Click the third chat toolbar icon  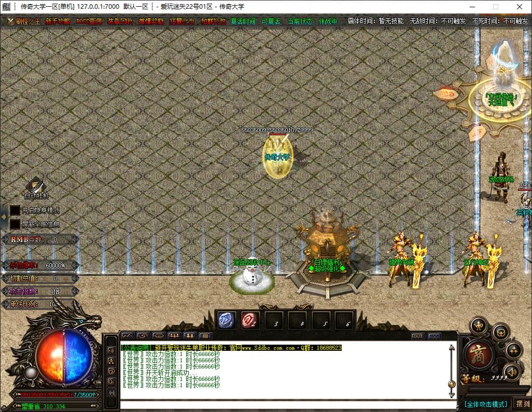159,336
